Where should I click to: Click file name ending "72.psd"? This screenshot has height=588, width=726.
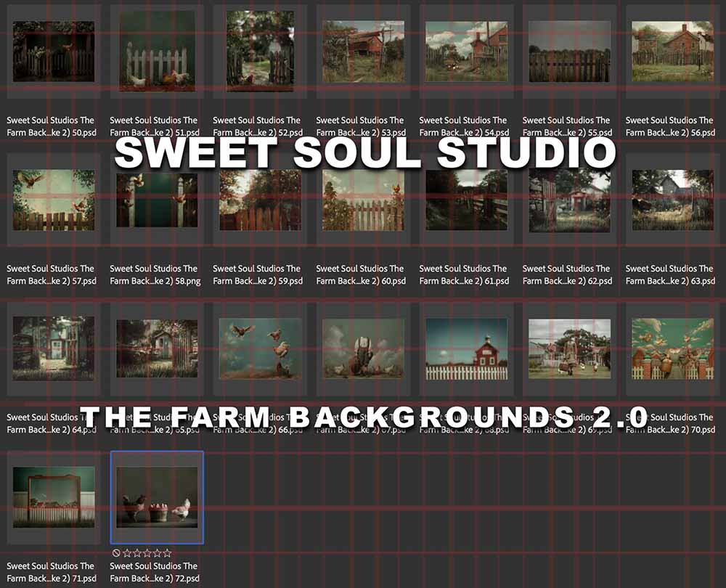point(155,572)
